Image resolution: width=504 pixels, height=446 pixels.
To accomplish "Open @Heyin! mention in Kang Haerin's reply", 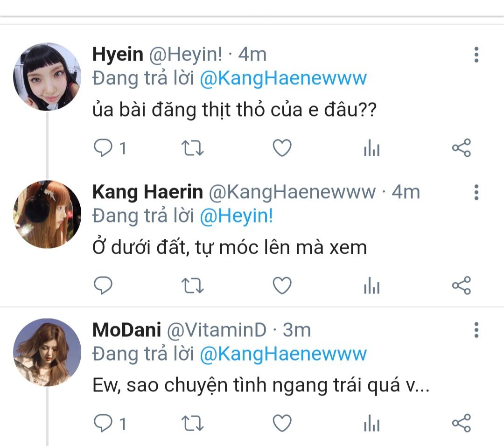I will [x=236, y=216].
